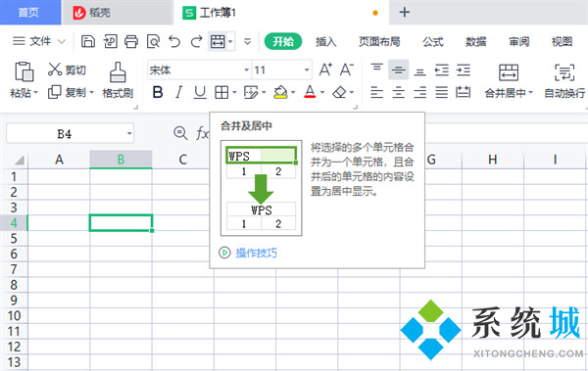Open the font size dropdown
This screenshot has height=371, width=588.
point(307,70)
